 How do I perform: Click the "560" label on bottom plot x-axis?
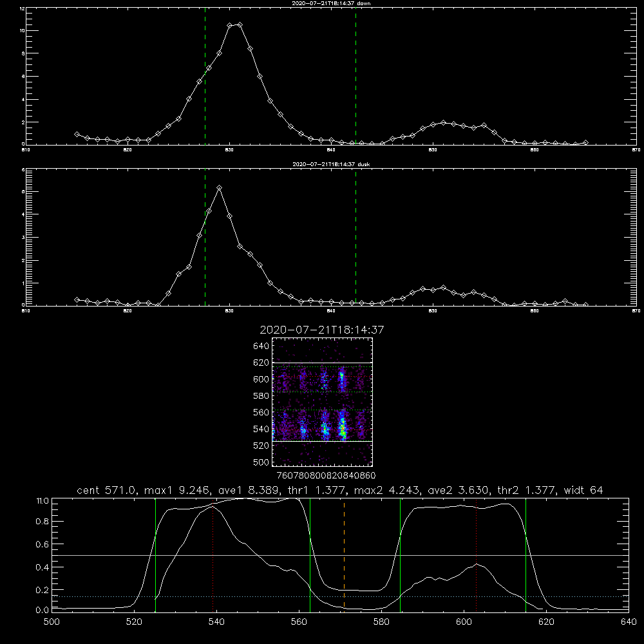click(x=299, y=622)
